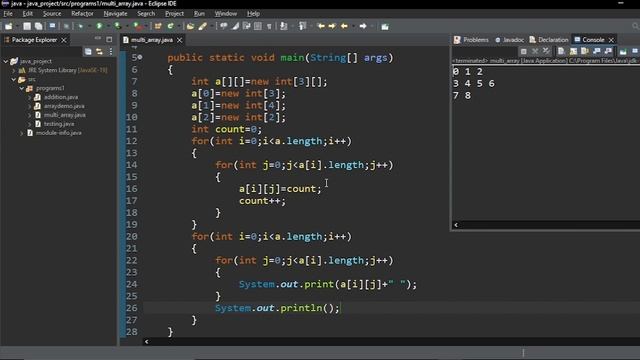Click Remove Launch icon in Console

coord(535,51)
